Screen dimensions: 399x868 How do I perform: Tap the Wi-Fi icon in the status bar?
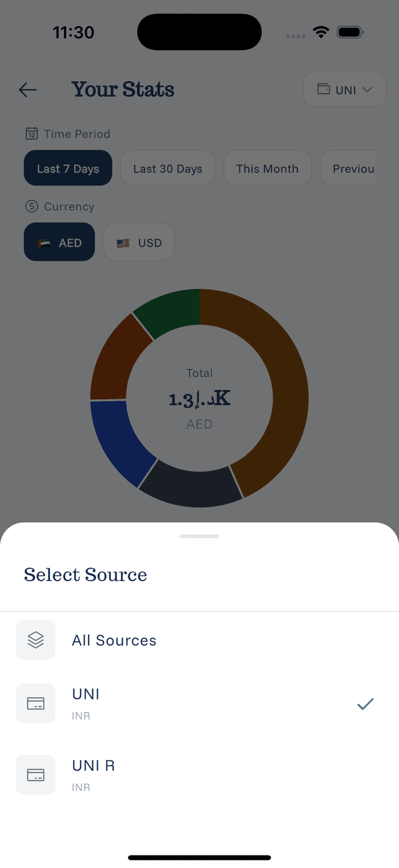321,32
